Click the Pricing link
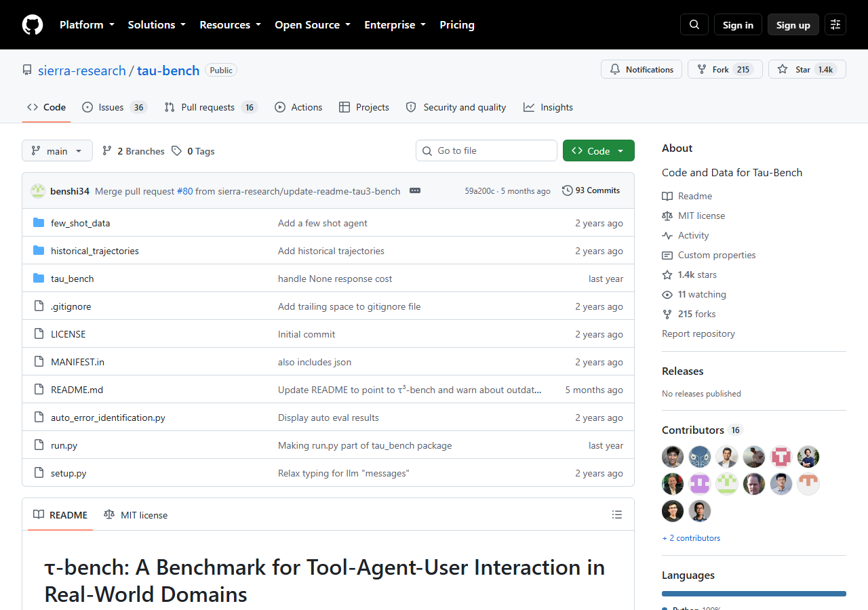Screen dimensions: 868x610 pos(457,24)
